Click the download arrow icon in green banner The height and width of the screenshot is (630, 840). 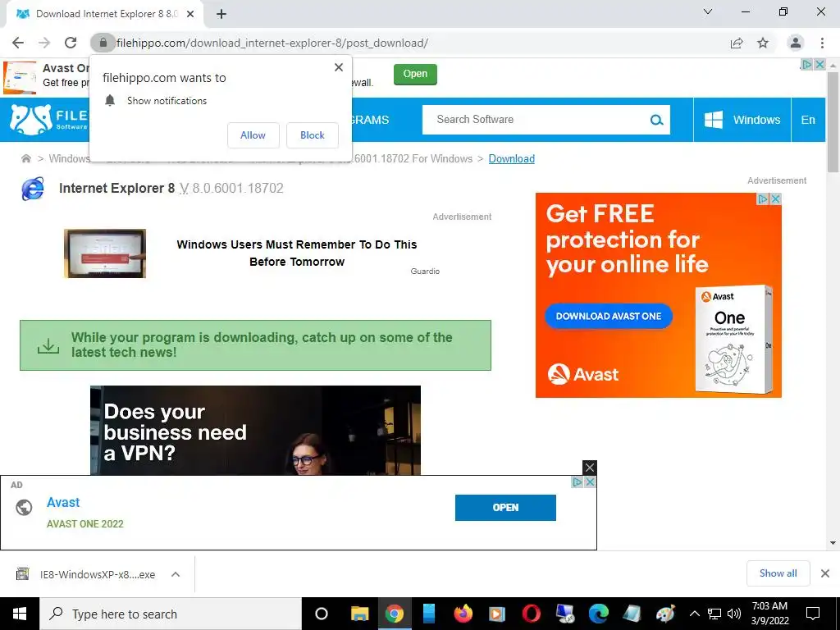48,345
